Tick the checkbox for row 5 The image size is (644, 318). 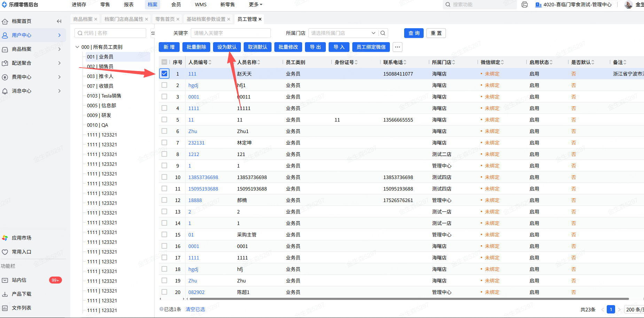click(164, 119)
